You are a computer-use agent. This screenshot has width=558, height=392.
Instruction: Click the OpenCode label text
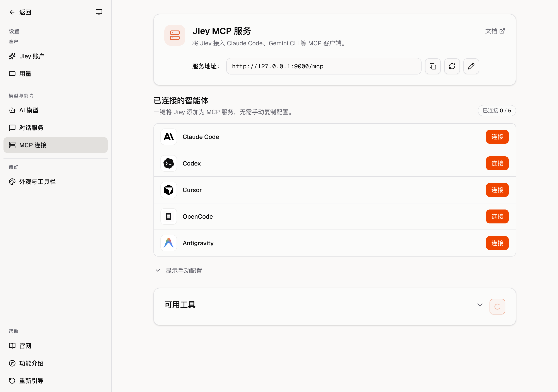(x=197, y=217)
